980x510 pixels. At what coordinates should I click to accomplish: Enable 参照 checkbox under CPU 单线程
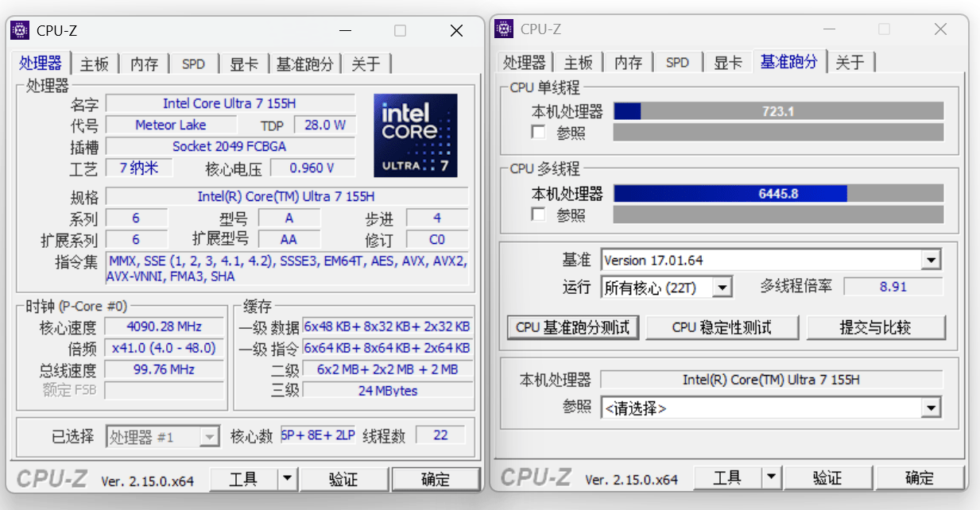538,132
